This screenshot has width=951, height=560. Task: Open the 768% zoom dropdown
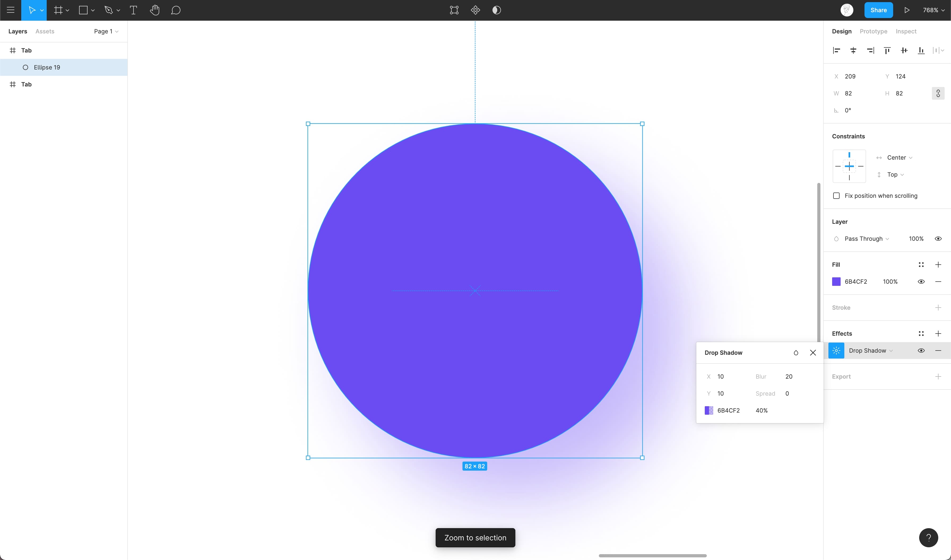(x=934, y=10)
